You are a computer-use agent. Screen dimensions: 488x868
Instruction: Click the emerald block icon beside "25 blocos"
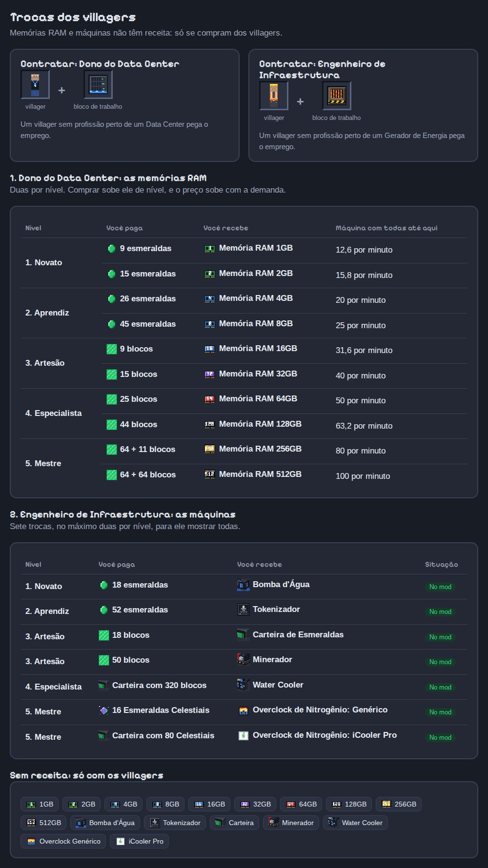click(x=112, y=399)
